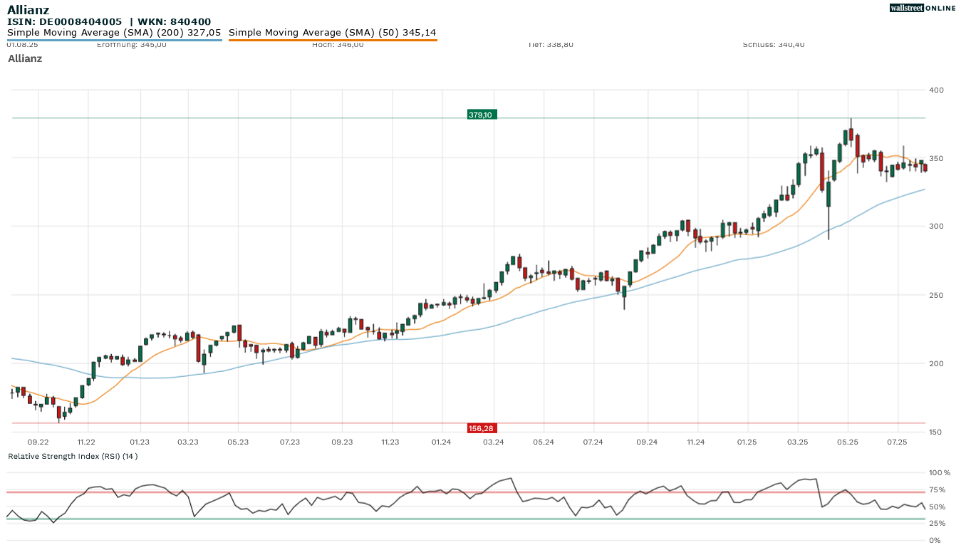Click the 200 price axis label
Image resolution: width=961 pixels, height=560 pixels.
[x=936, y=363]
